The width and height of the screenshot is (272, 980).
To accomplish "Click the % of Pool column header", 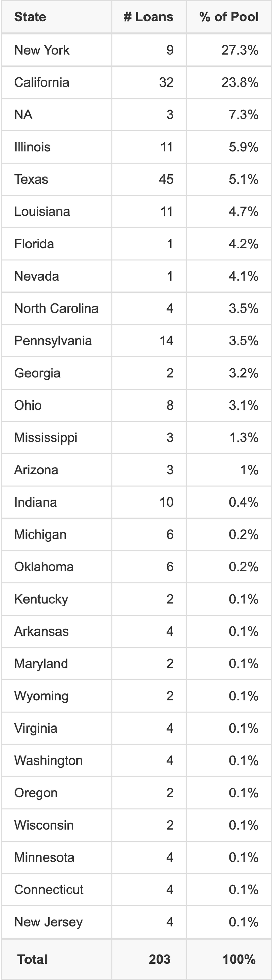I will point(228,17).
